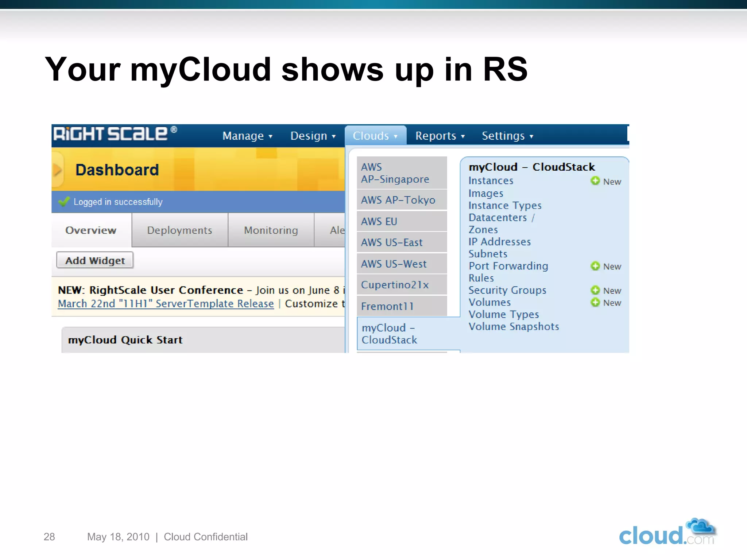
Task: Click green plus icon beside Security Groups
Action: point(595,290)
